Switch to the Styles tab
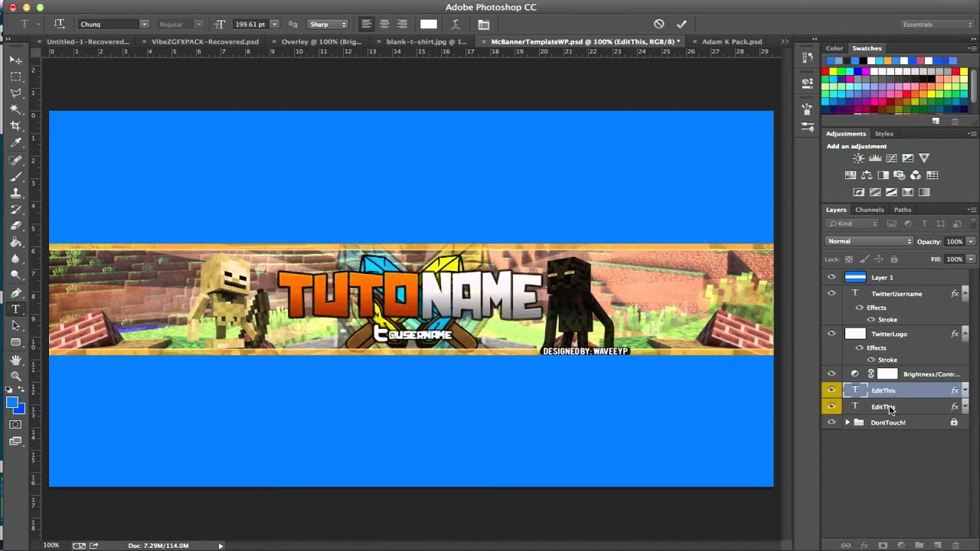The width and height of the screenshot is (980, 551). (x=884, y=134)
